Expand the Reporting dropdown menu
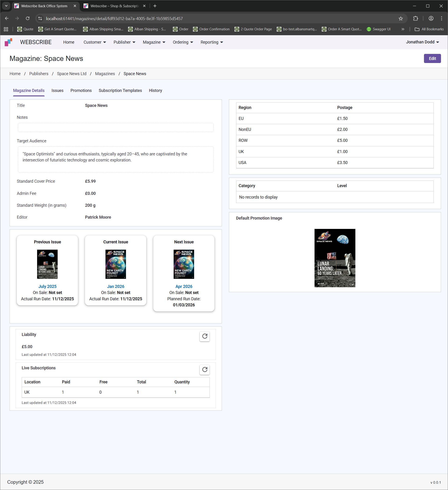Viewport: 448px width, 490px height. [x=211, y=42]
